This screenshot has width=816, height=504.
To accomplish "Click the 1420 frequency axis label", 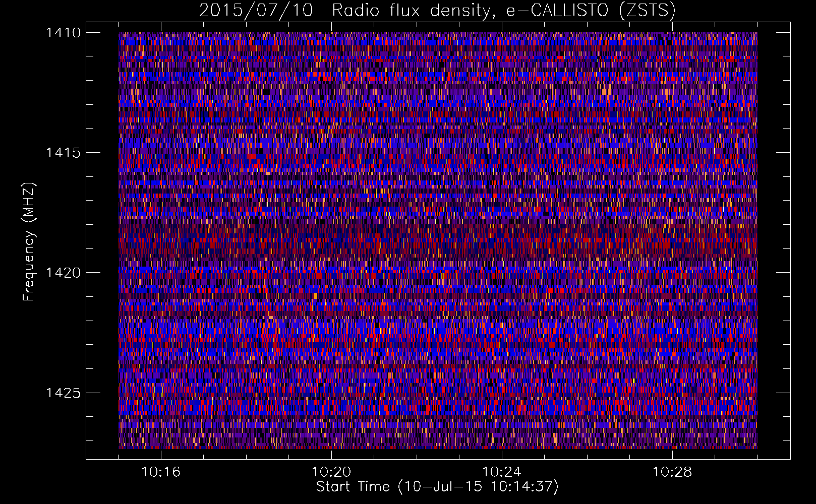I will pos(63,273).
